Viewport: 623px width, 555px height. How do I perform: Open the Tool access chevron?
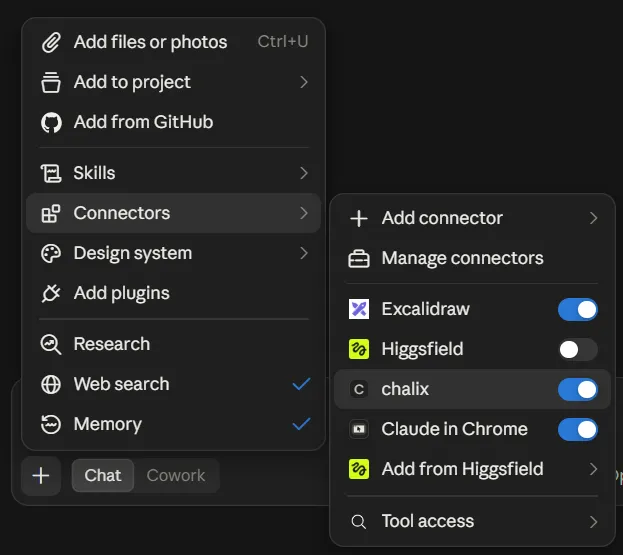click(594, 522)
